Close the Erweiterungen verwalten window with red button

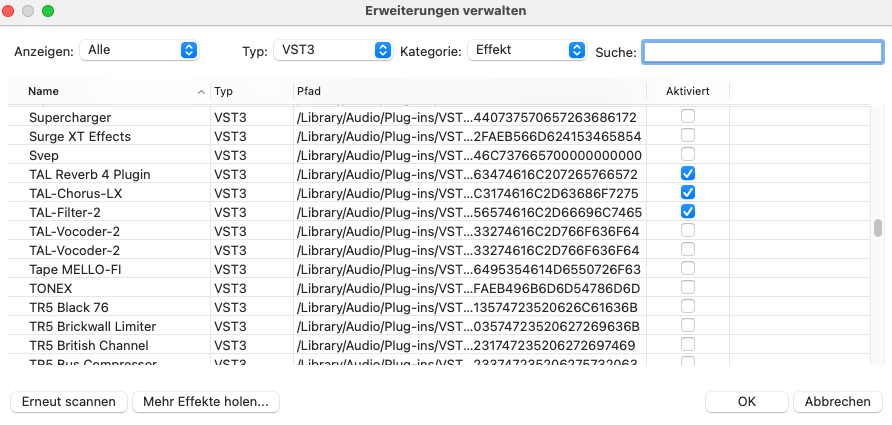click(8, 11)
